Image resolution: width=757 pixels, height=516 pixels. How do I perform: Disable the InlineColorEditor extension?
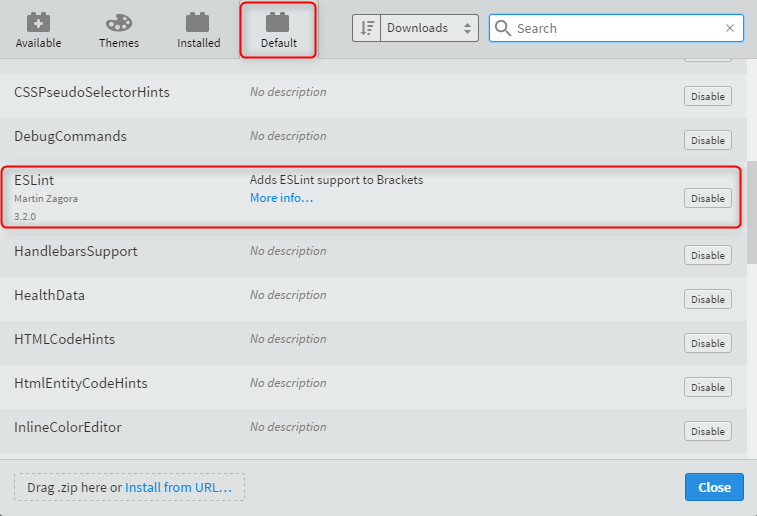pos(707,431)
